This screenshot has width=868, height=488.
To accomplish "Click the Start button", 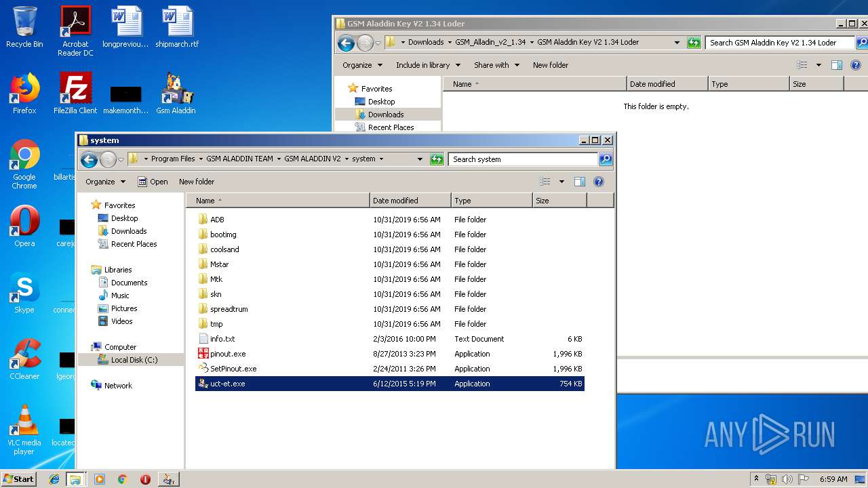I will pos(18,479).
